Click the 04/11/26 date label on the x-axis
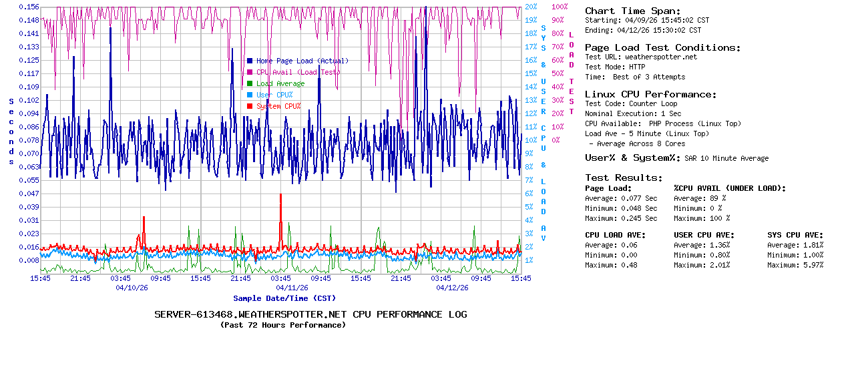 292,288
